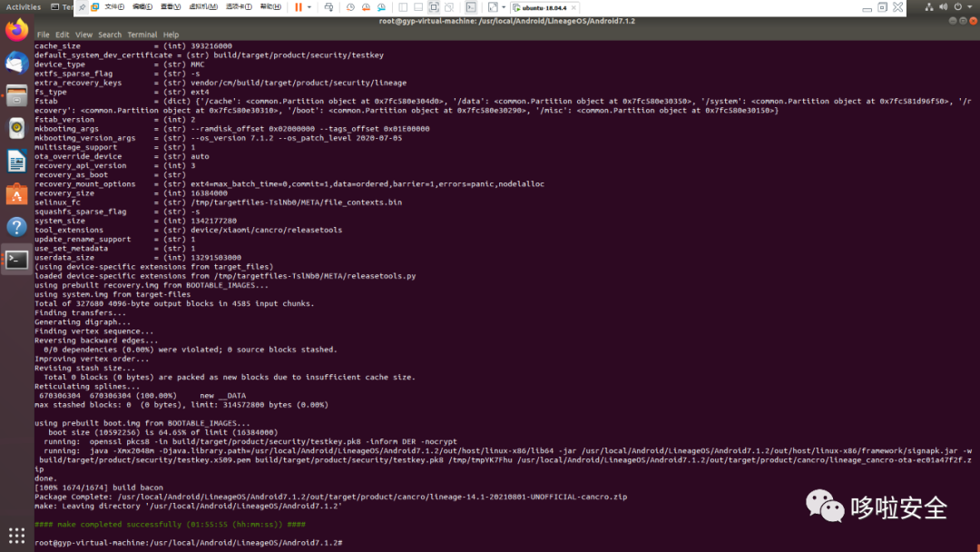The height and width of the screenshot is (552, 980).
Task: Enter full screen mode icon in VMware toolbar
Action: (x=434, y=7)
